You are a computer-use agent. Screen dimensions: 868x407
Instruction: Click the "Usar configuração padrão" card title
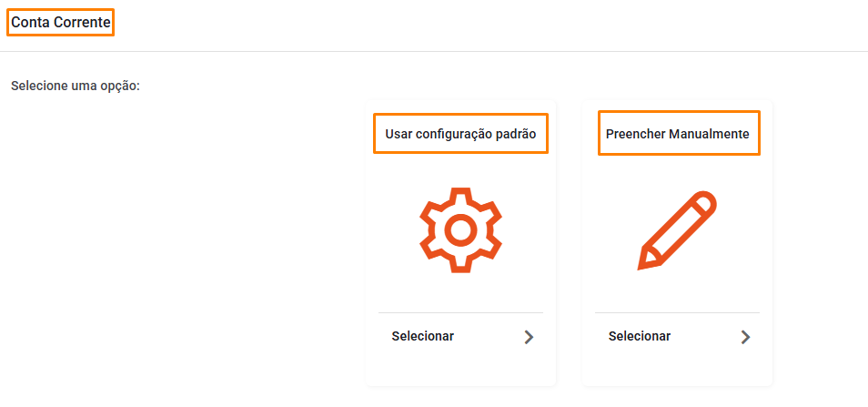pos(460,134)
